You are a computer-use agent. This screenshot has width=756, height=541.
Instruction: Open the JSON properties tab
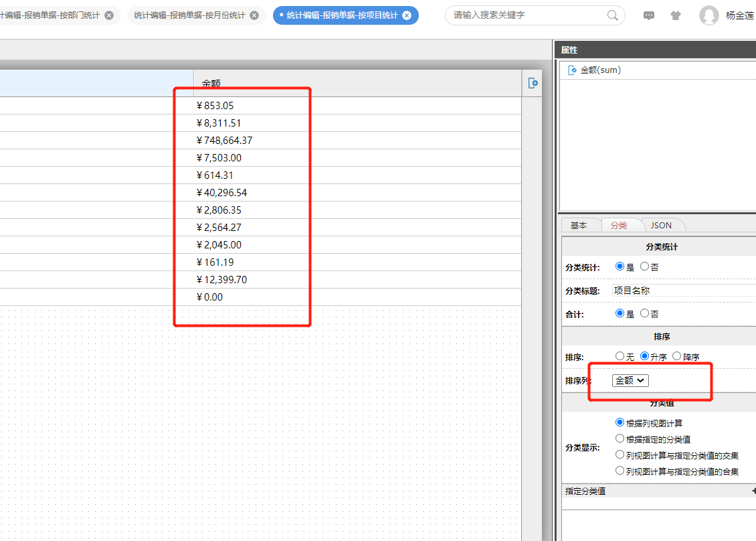(x=661, y=226)
